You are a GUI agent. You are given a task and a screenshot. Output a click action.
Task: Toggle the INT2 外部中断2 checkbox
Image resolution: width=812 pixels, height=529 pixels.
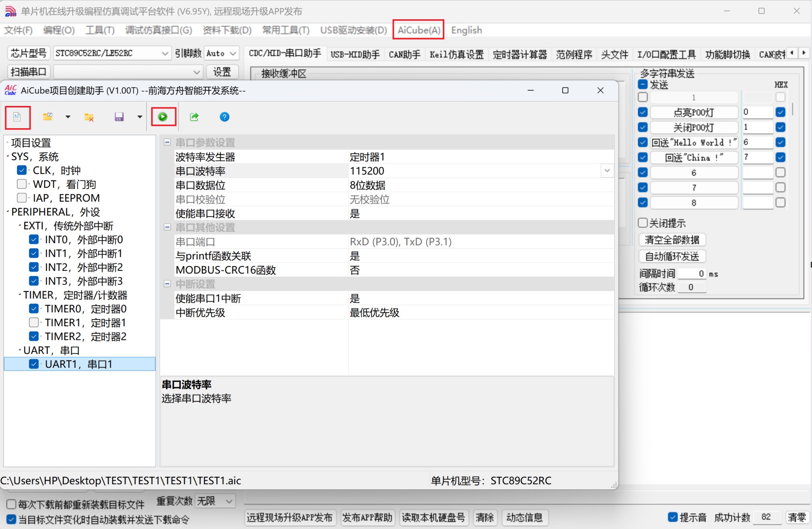pos(33,267)
